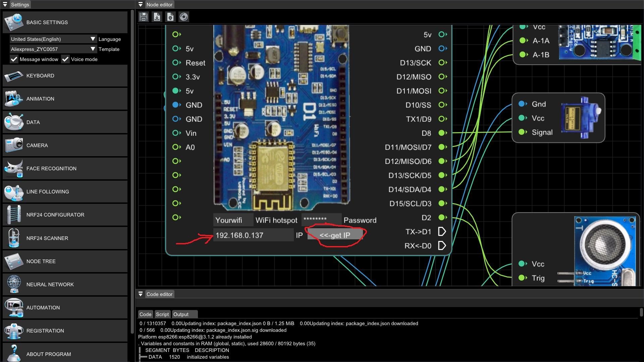
Task: Switch to the Output tab
Action: tap(184, 314)
